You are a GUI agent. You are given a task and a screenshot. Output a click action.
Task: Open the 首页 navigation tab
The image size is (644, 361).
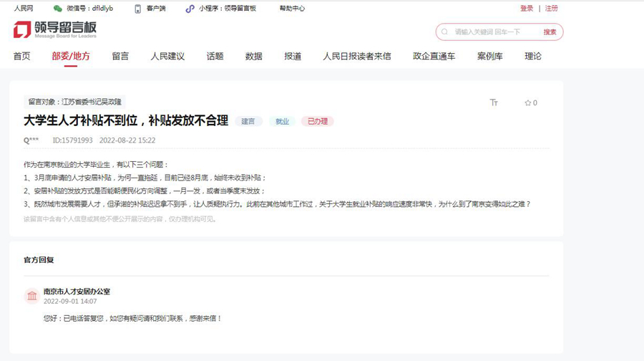(x=22, y=57)
